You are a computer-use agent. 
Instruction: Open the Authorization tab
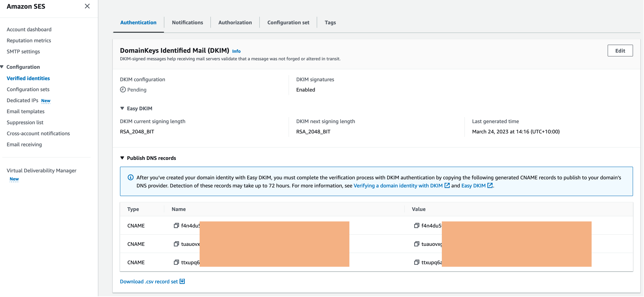tap(235, 22)
